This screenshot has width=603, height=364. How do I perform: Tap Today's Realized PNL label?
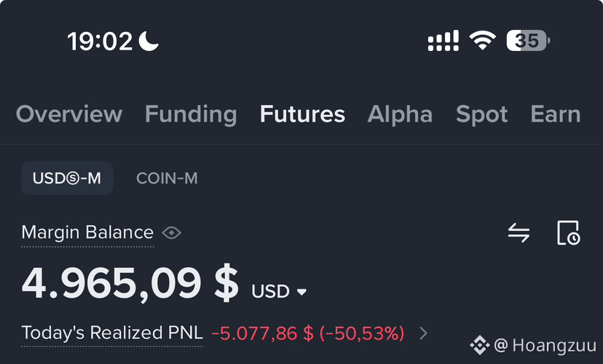click(112, 333)
